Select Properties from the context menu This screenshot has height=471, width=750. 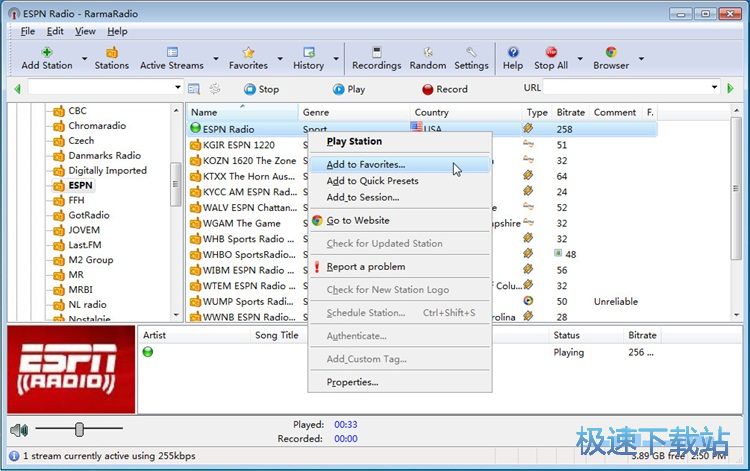click(352, 382)
